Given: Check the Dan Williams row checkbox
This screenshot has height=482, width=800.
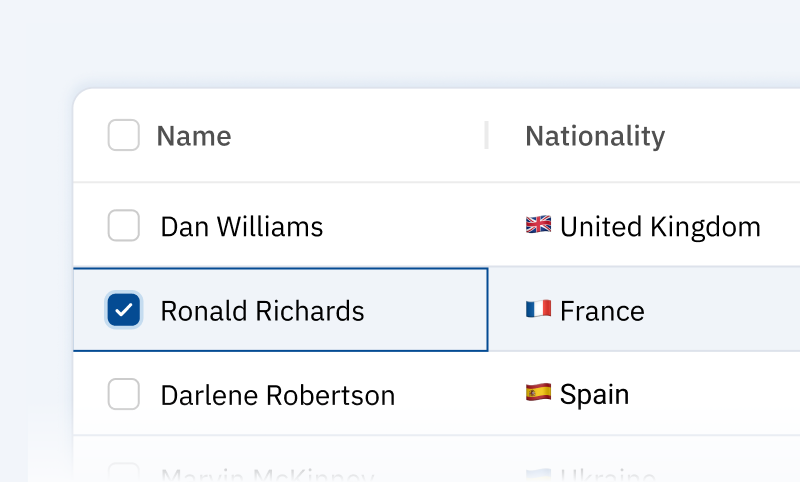Looking at the screenshot, I should coord(124,226).
